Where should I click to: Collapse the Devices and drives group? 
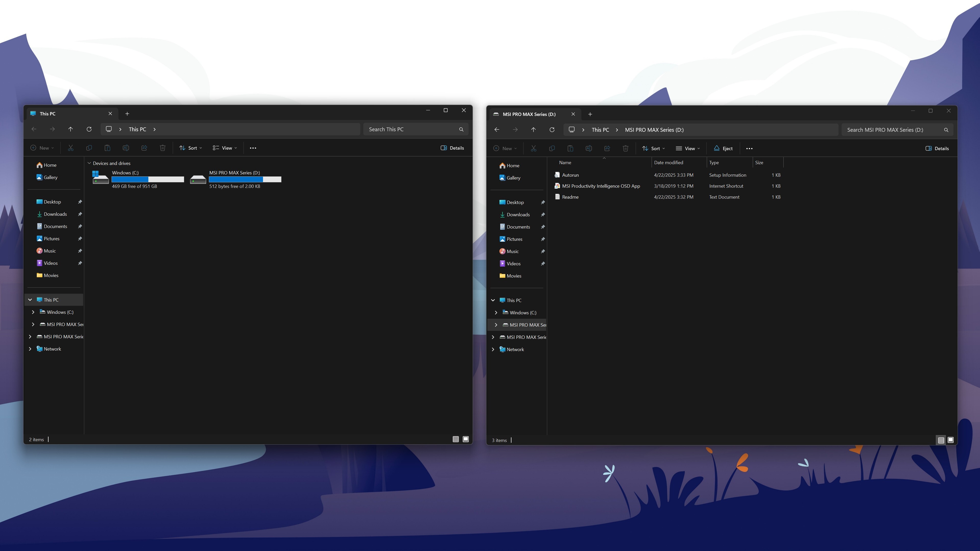89,163
